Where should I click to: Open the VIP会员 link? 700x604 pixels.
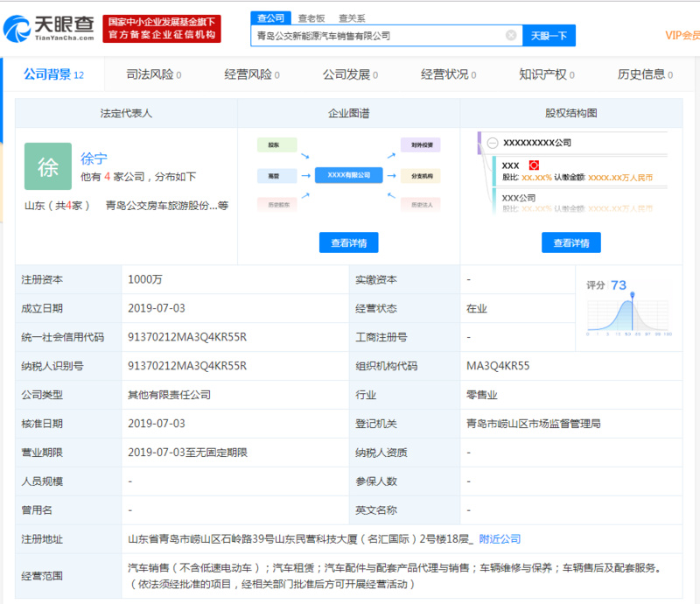[682, 36]
